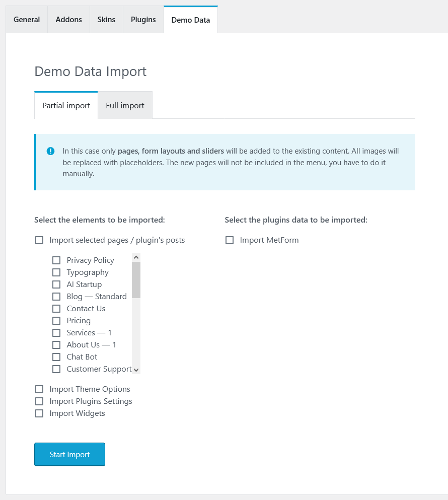The width and height of the screenshot is (448, 500).
Task: Click the pages list scrollbar thumb
Action: (x=136, y=280)
